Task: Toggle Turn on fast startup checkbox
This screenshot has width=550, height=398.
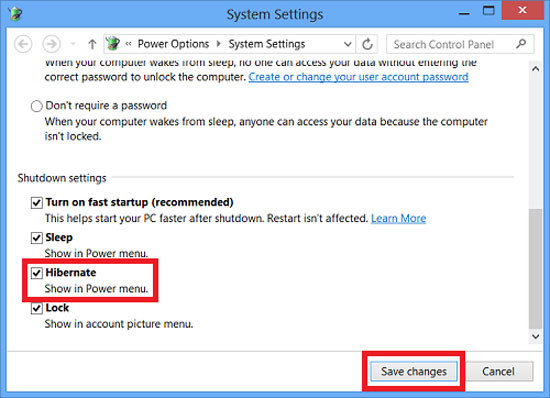Action: pos(36,203)
